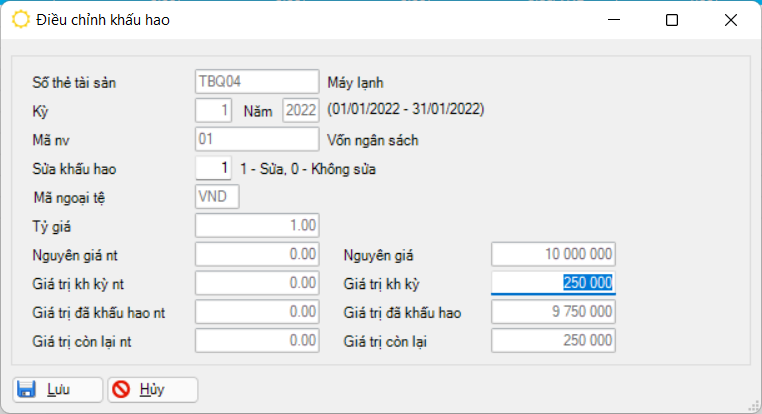Focus the Giá trị còn lại field

(553, 342)
